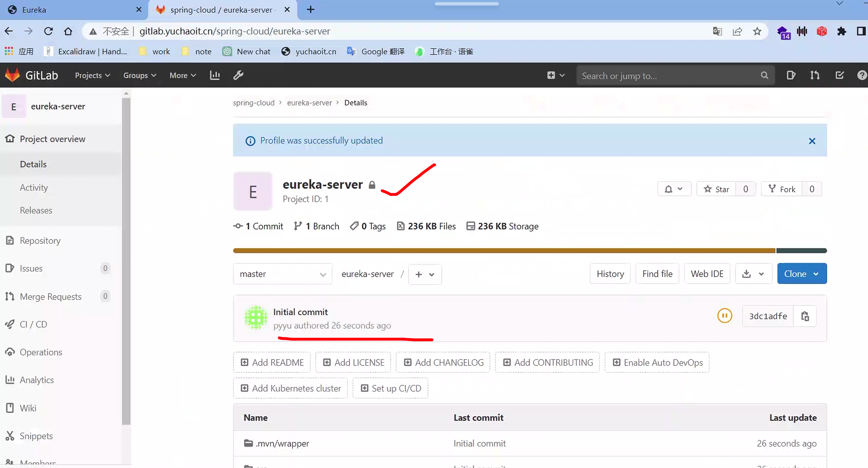Click the admin area wrench icon
Image resolution: width=868 pixels, height=468 pixels.
[x=238, y=75]
